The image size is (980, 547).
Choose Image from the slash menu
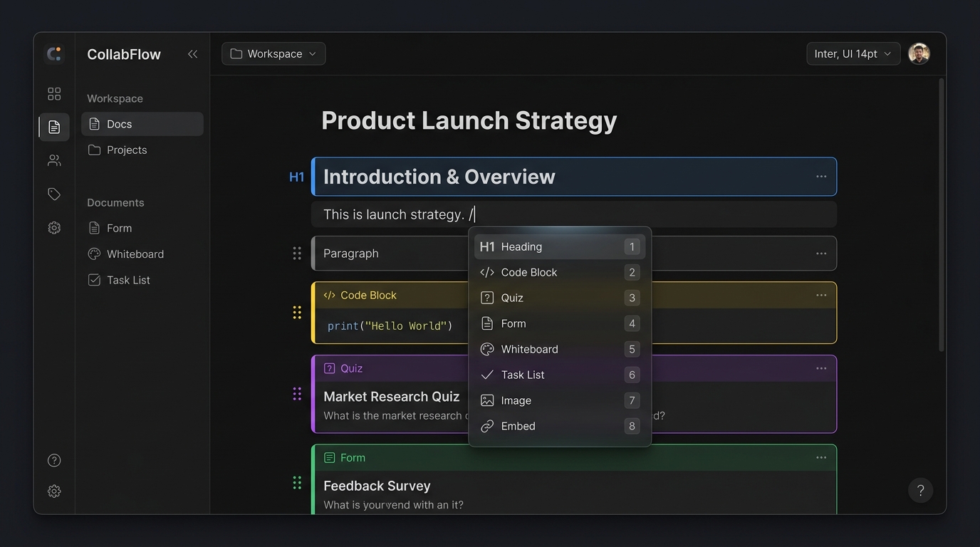click(560, 401)
